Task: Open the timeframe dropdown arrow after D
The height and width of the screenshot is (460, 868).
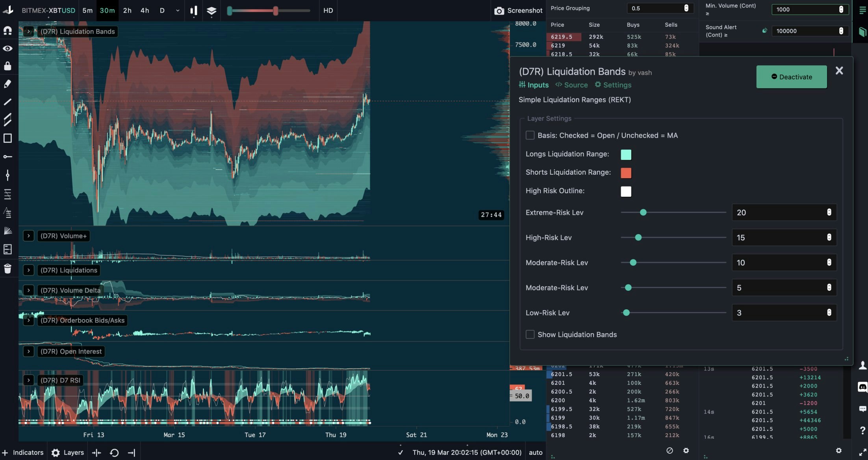Action: click(x=178, y=11)
